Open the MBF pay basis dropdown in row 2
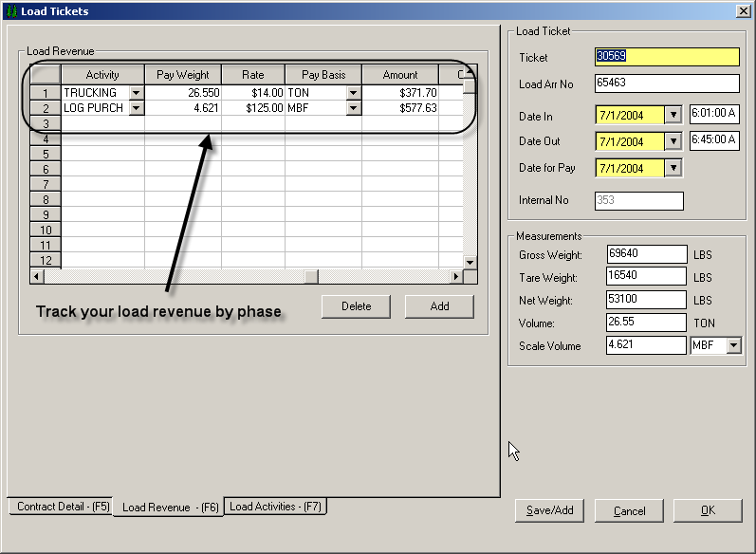The width and height of the screenshot is (756, 554). (354, 108)
